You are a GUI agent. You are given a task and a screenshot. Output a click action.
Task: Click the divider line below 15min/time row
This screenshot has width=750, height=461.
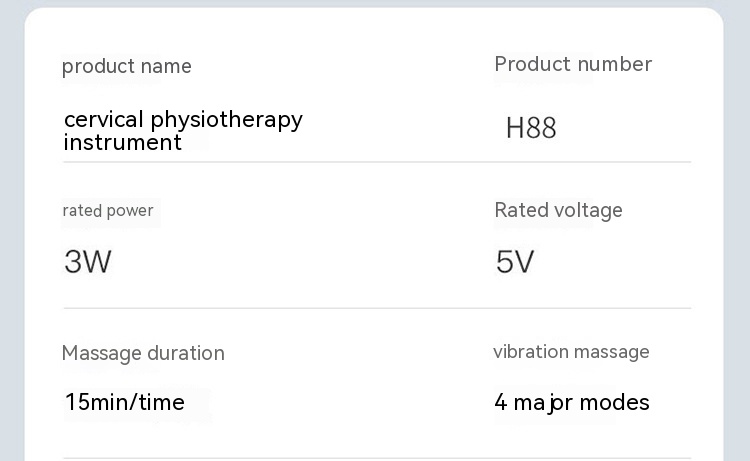377,458
